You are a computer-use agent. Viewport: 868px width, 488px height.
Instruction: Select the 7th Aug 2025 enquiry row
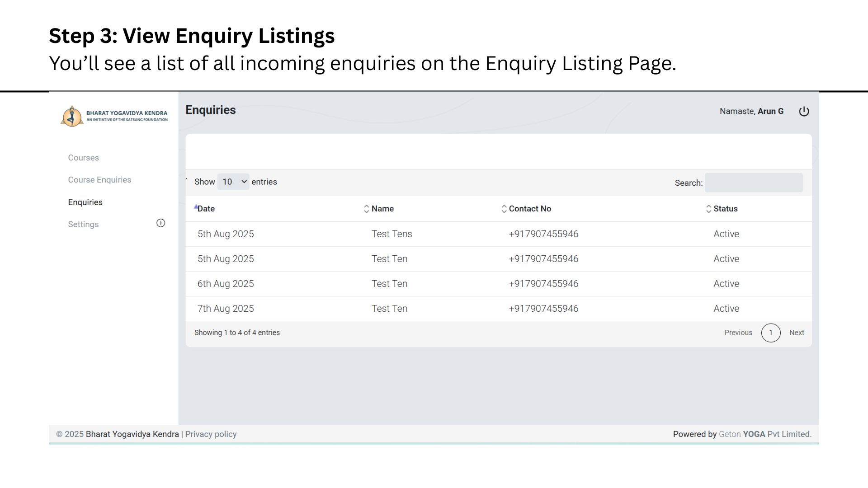(226, 309)
